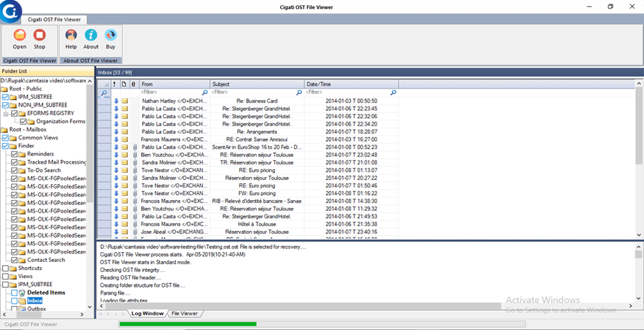Select the Deleted Items folder
This screenshot has width=644, height=330.
[46, 292]
